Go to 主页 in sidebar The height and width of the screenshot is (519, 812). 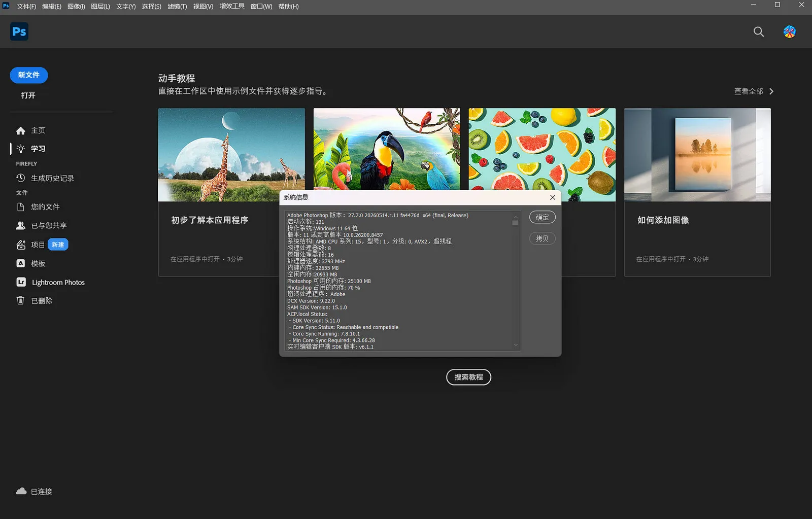pyautogui.click(x=38, y=131)
